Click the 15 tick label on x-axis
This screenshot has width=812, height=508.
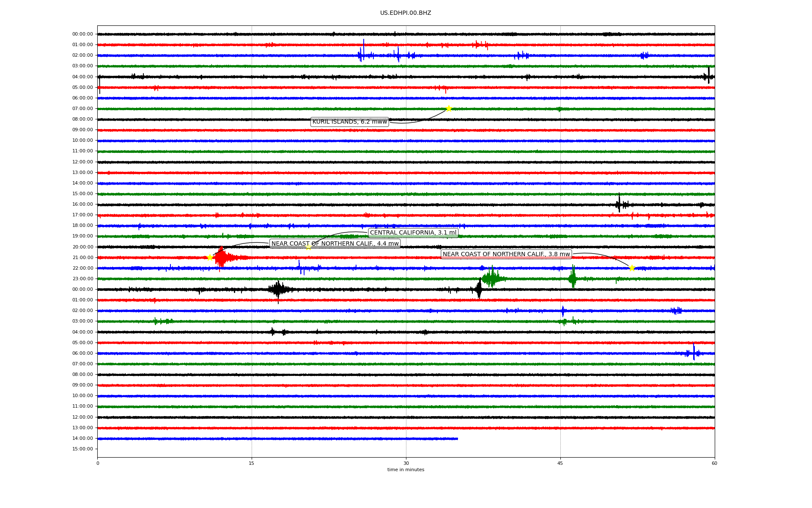click(x=252, y=463)
